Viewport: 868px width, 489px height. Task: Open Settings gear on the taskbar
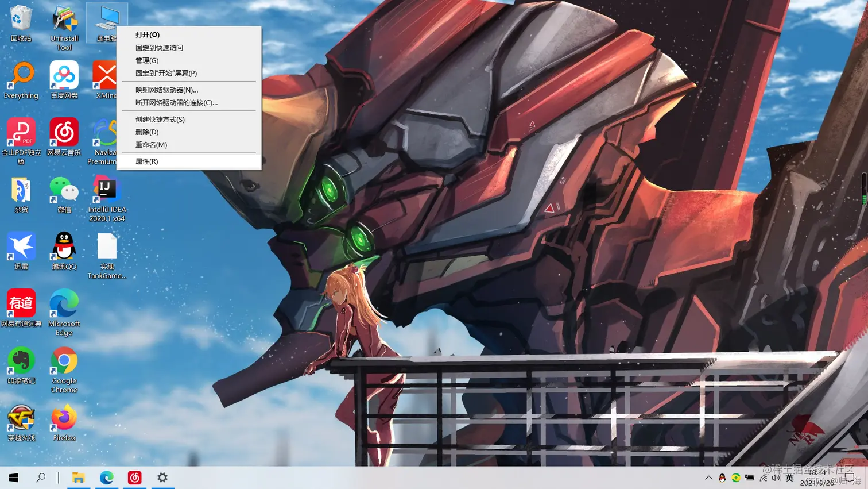point(162,478)
